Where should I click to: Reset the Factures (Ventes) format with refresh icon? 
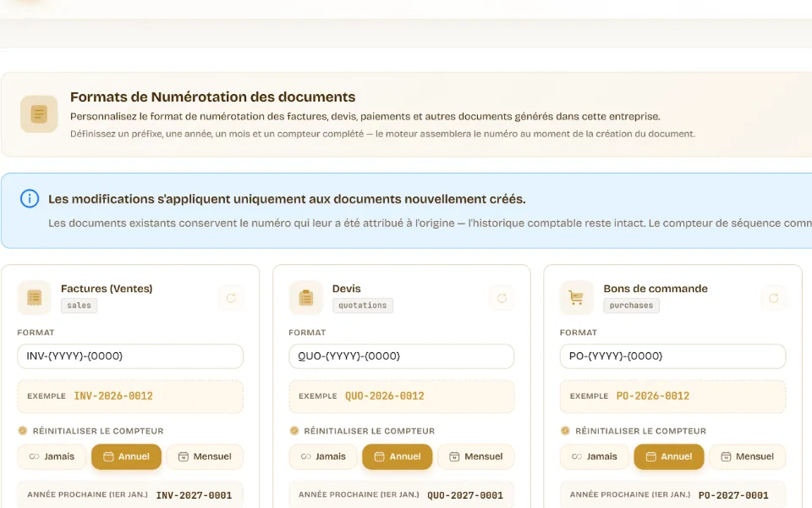231,298
